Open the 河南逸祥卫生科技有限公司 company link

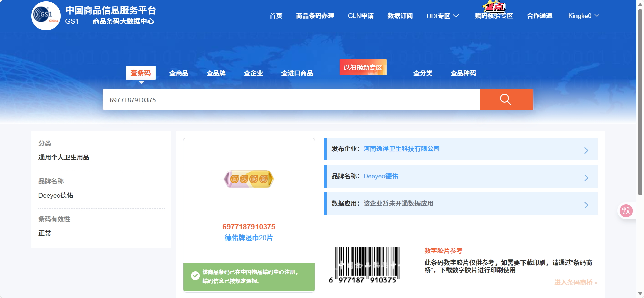[401, 149]
